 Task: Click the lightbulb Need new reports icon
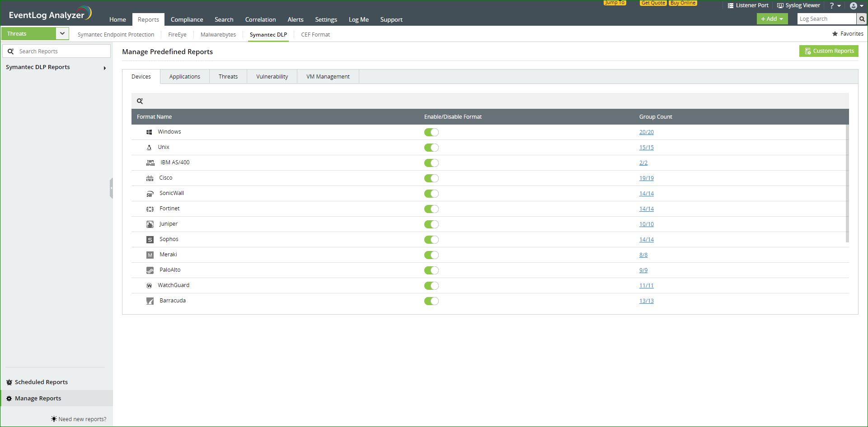pyautogui.click(x=54, y=419)
